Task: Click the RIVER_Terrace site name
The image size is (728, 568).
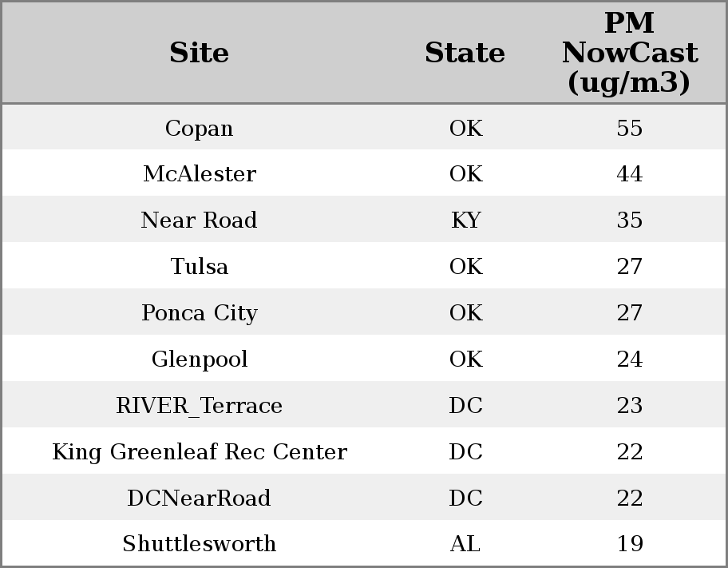Action: [x=199, y=406]
